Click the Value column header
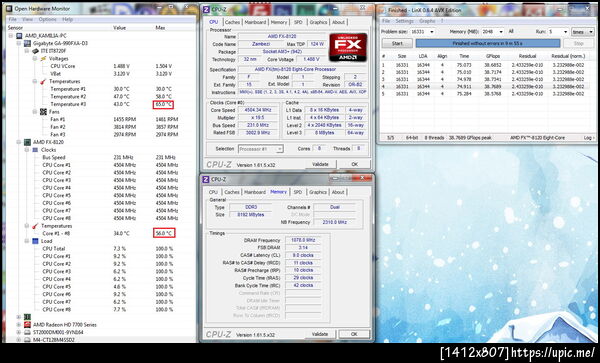Viewport: 600px width, 363px height. (x=119, y=28)
